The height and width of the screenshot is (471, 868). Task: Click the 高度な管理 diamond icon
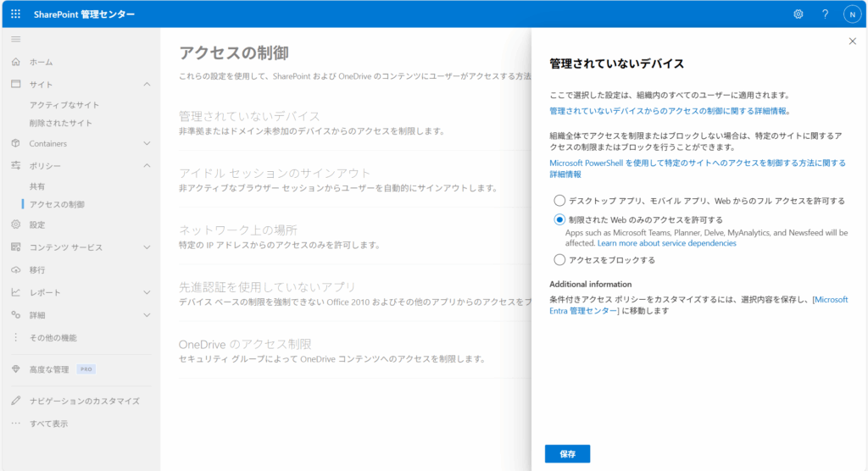pyautogui.click(x=15, y=369)
